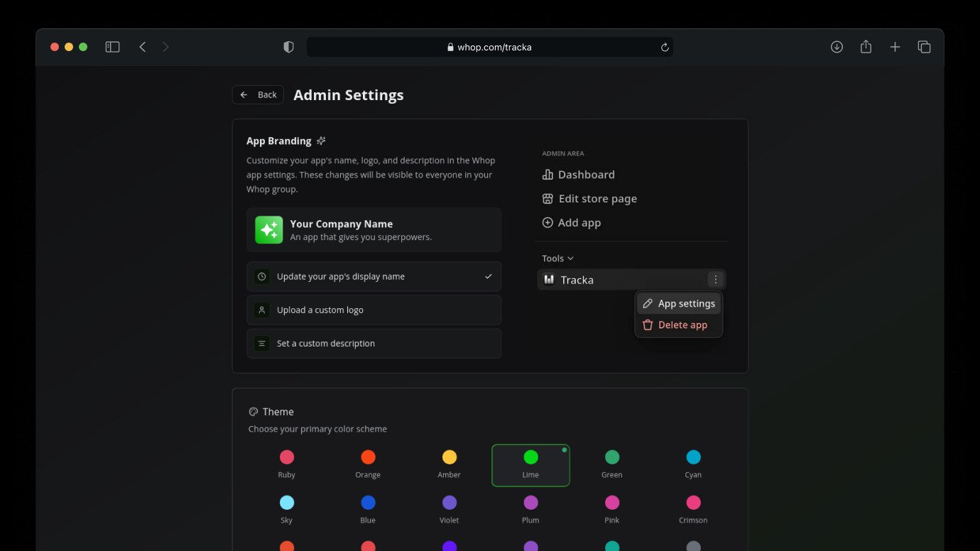Click the lock icon in the address bar
The image size is (980, 551).
[x=450, y=48]
